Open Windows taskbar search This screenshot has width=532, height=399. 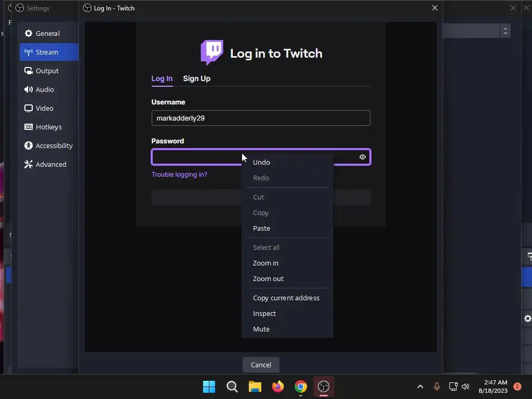232,387
